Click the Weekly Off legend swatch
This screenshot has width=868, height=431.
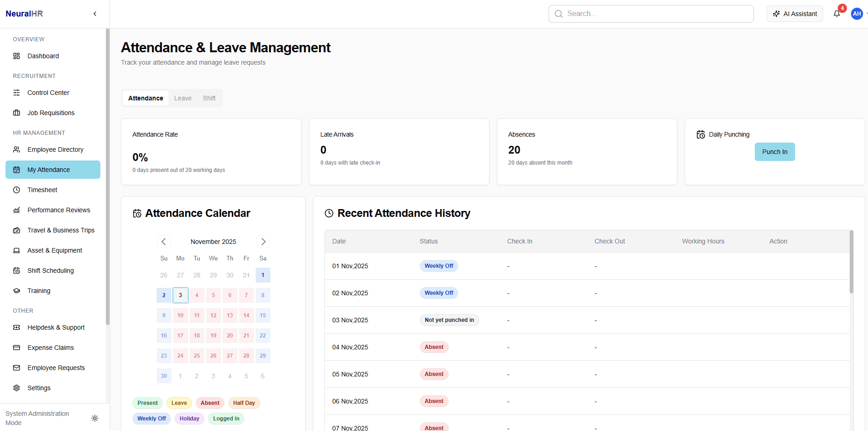pyautogui.click(x=152, y=419)
